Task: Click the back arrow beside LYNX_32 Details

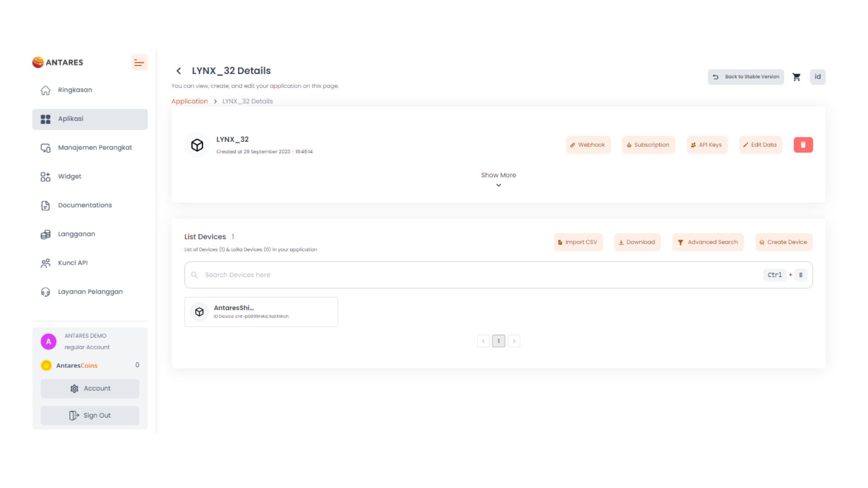Action: (x=179, y=71)
